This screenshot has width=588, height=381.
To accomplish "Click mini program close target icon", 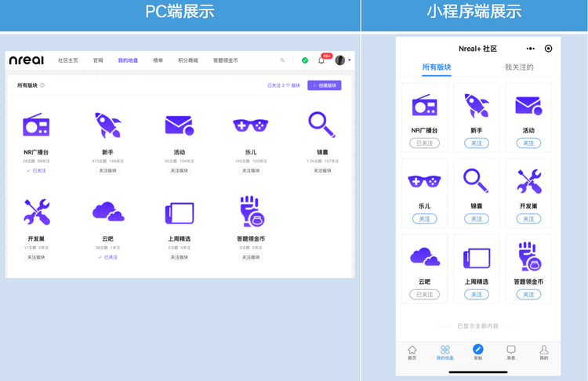I will click(x=548, y=49).
